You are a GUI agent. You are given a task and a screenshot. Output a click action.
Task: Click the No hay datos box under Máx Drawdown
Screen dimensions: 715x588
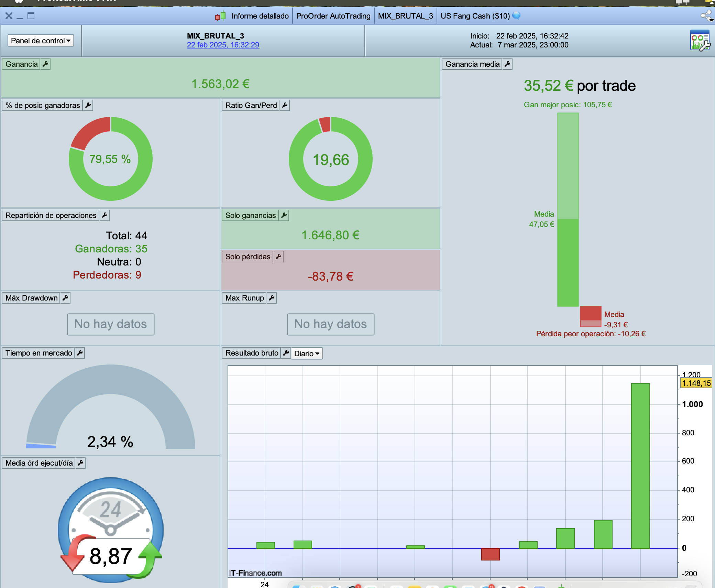tap(111, 324)
